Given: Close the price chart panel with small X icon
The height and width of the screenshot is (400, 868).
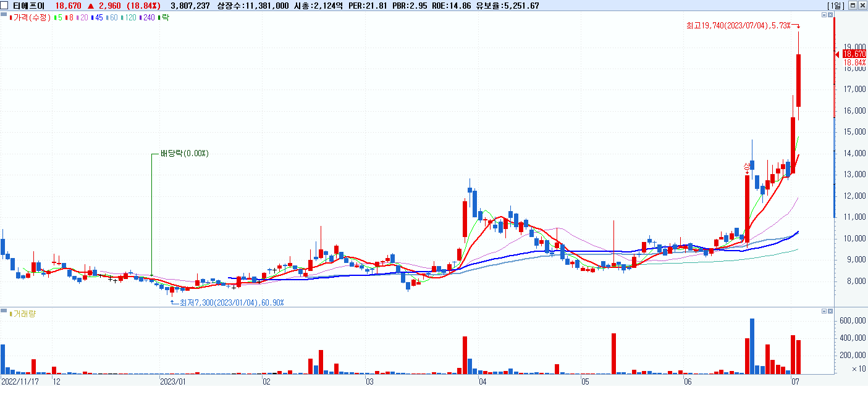Looking at the screenshot, I should (x=830, y=15).
